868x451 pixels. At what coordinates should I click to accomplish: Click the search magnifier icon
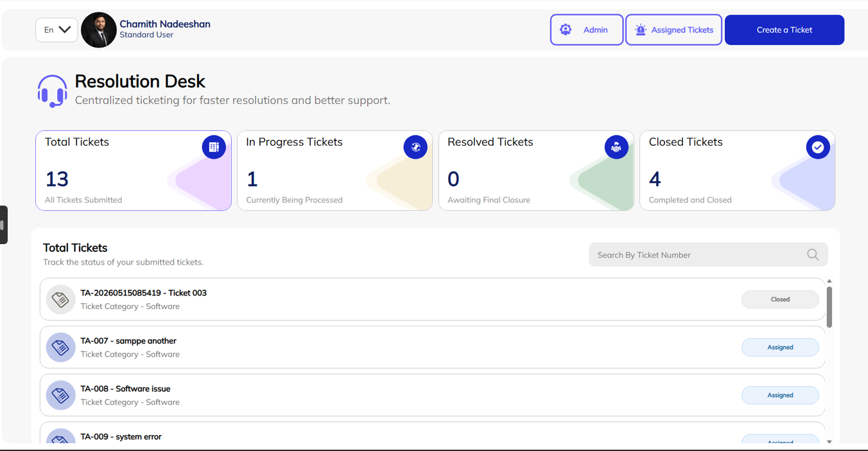click(813, 254)
